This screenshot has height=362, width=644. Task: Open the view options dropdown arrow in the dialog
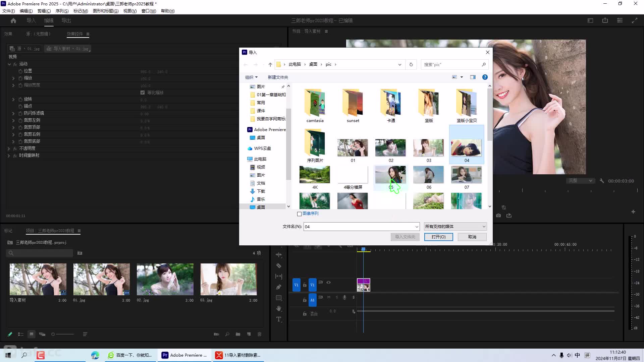(x=462, y=77)
